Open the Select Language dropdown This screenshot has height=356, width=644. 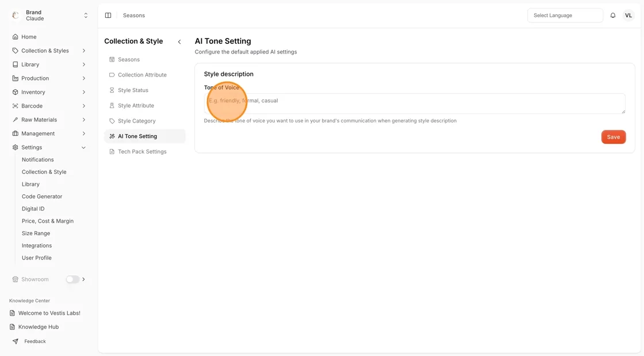click(565, 16)
